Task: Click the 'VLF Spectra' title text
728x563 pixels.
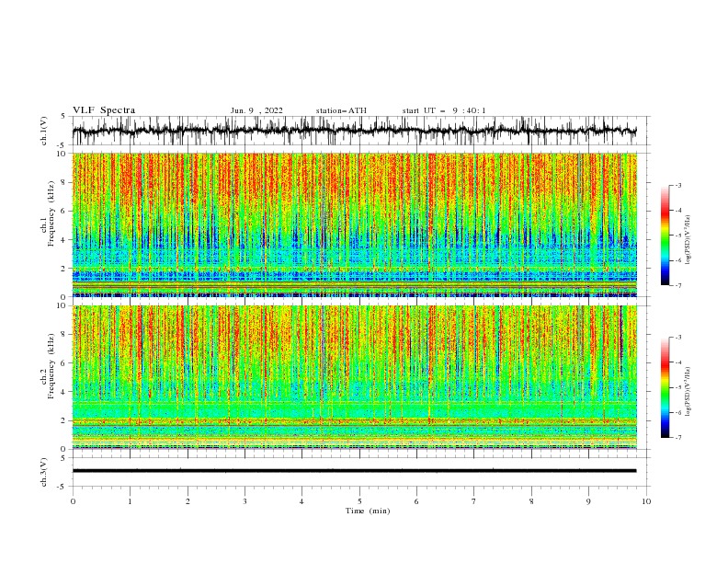Action: pyautogui.click(x=104, y=110)
